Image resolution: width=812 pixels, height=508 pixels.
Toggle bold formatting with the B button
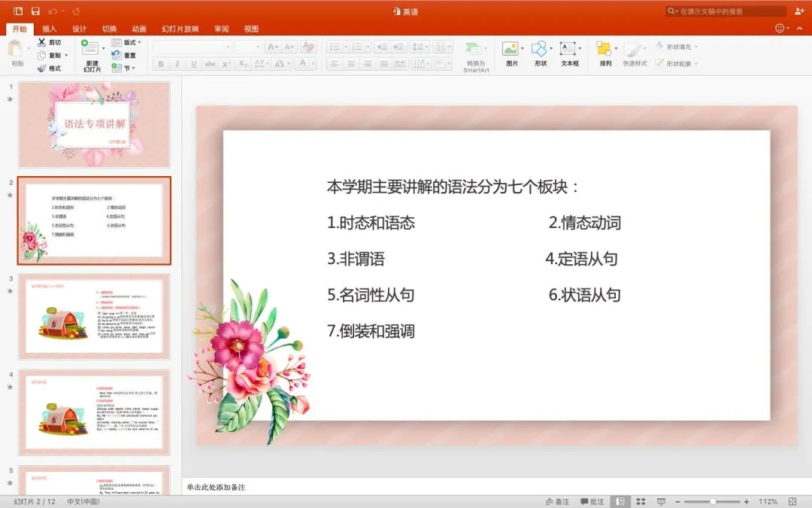pyautogui.click(x=161, y=64)
